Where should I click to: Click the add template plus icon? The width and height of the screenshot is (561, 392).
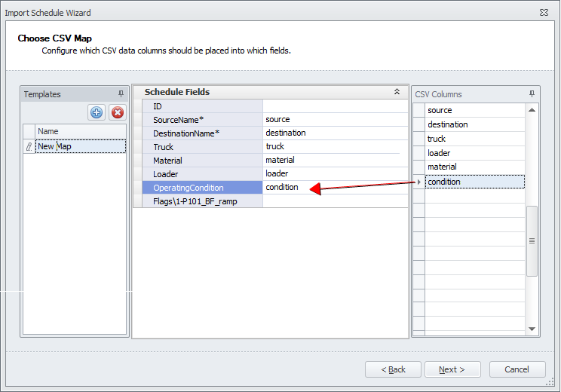pyautogui.click(x=97, y=112)
